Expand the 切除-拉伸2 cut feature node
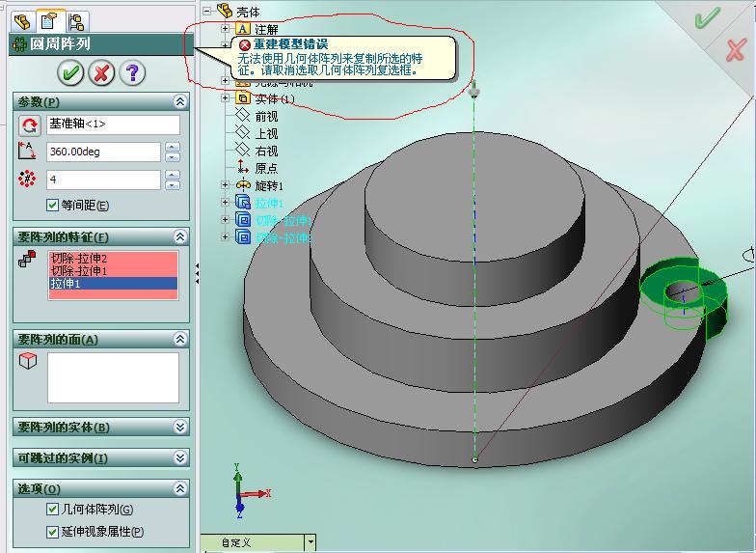Image resolution: width=756 pixels, height=553 pixels. click(225, 237)
